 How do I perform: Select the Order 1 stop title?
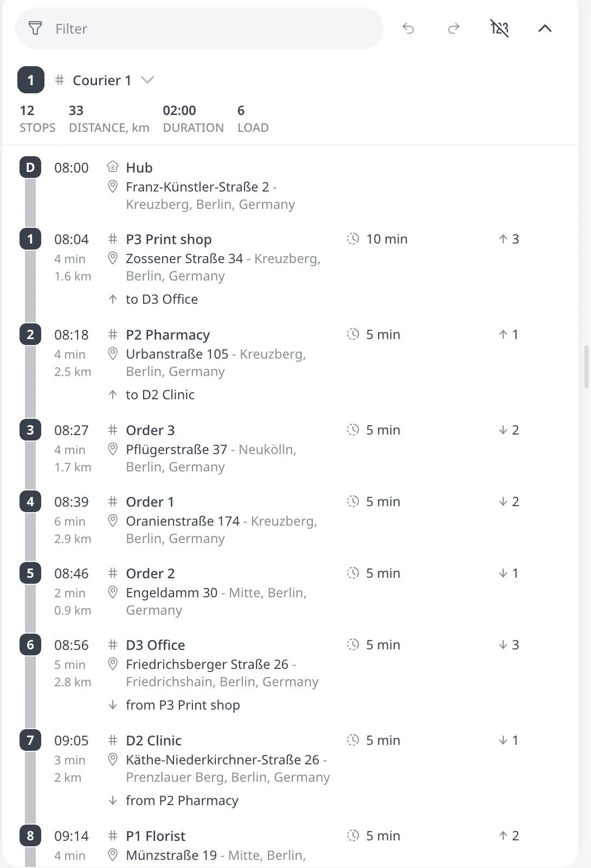click(x=150, y=502)
